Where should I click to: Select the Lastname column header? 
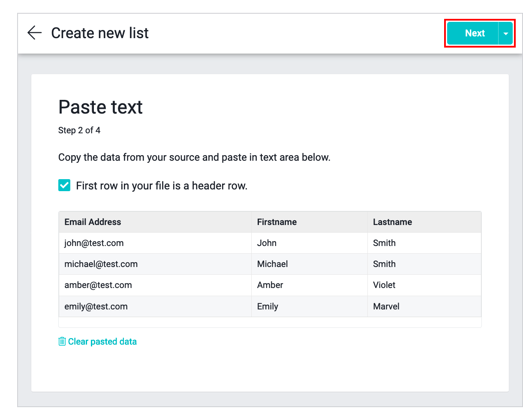[x=392, y=222]
